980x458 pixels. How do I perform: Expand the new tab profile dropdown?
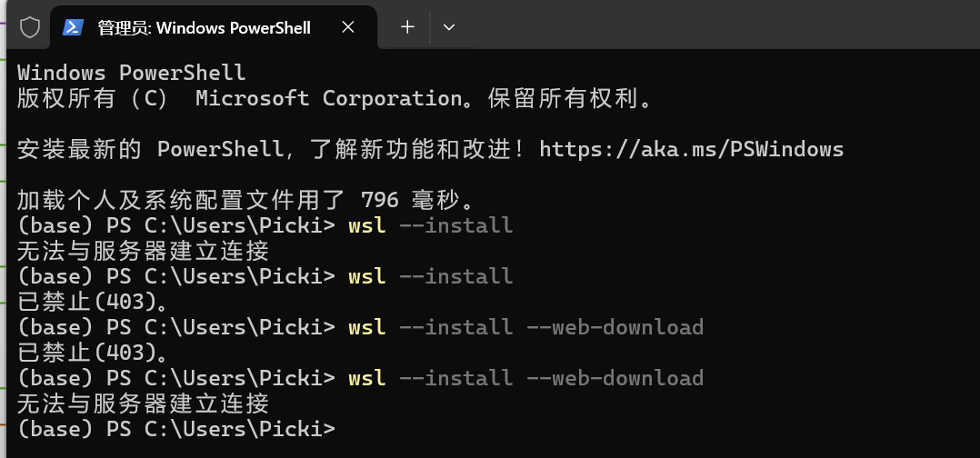pos(448,27)
